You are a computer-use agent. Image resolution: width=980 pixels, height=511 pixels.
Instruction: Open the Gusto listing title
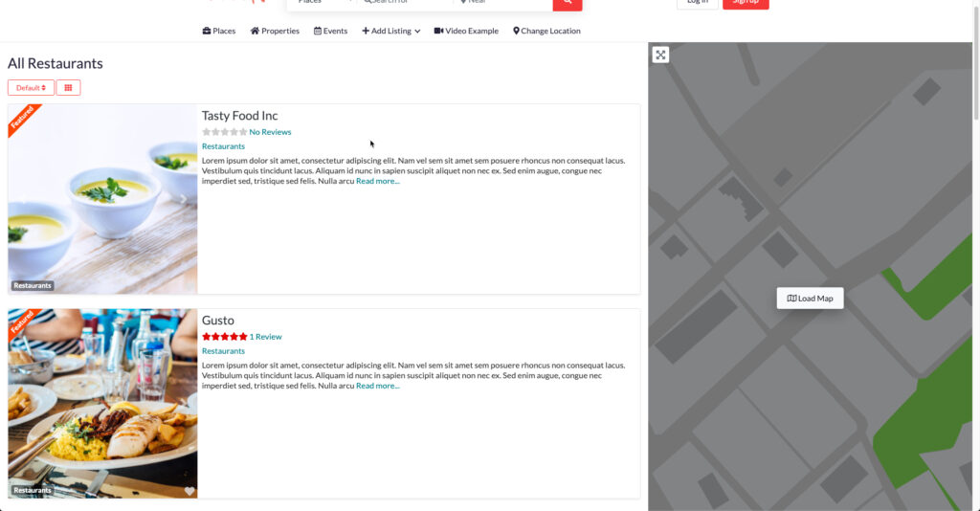point(217,320)
